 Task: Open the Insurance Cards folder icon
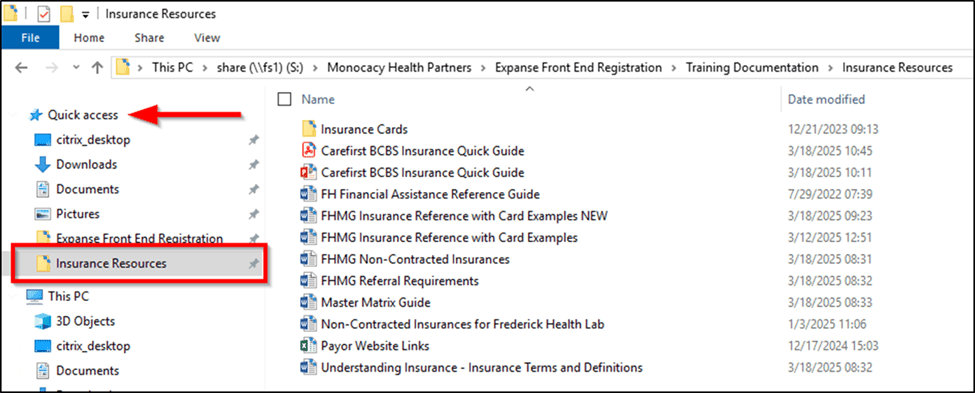tap(310, 129)
